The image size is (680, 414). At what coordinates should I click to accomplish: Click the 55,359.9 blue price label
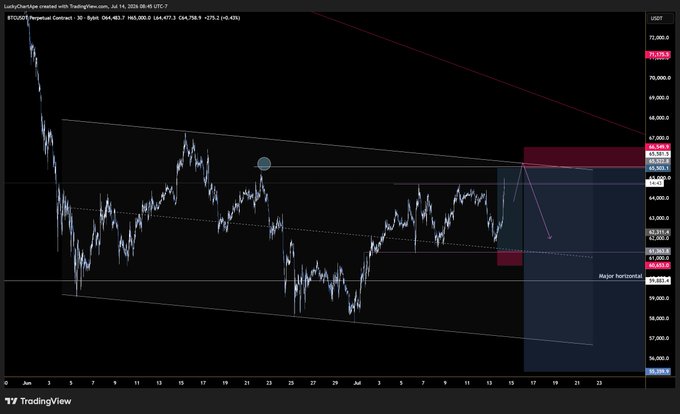click(x=658, y=371)
